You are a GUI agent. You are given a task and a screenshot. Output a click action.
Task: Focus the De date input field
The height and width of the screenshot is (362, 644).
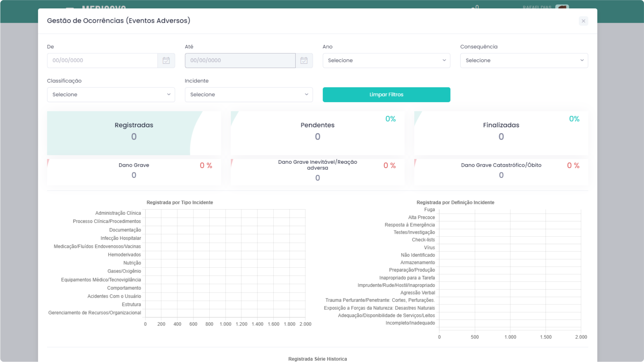point(102,61)
